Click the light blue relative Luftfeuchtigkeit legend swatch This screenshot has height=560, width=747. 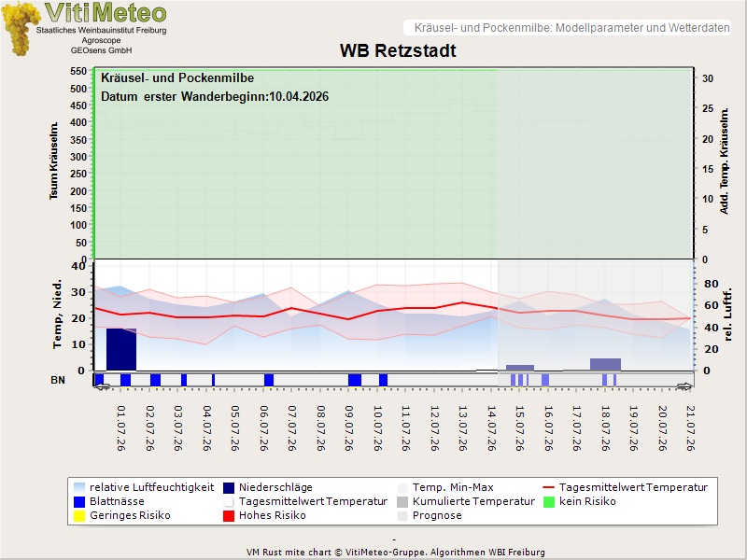pos(79,487)
